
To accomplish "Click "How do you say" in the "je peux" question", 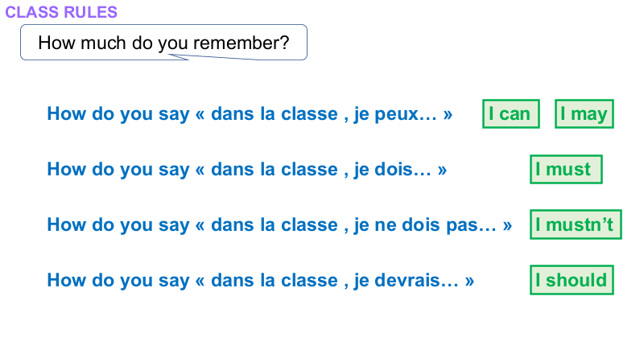I will 118,114.
